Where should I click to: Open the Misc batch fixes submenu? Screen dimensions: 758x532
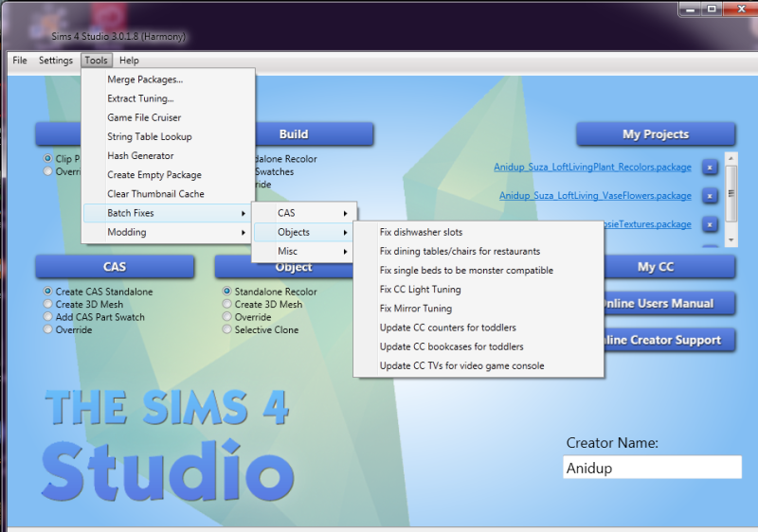point(304,251)
